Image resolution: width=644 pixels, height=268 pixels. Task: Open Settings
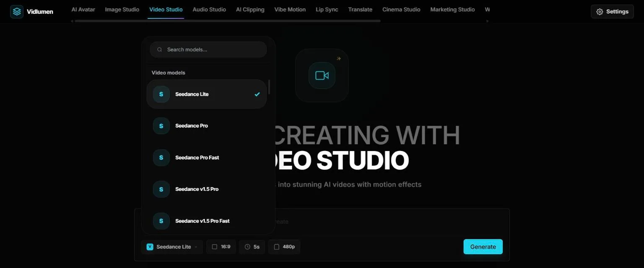point(612,12)
